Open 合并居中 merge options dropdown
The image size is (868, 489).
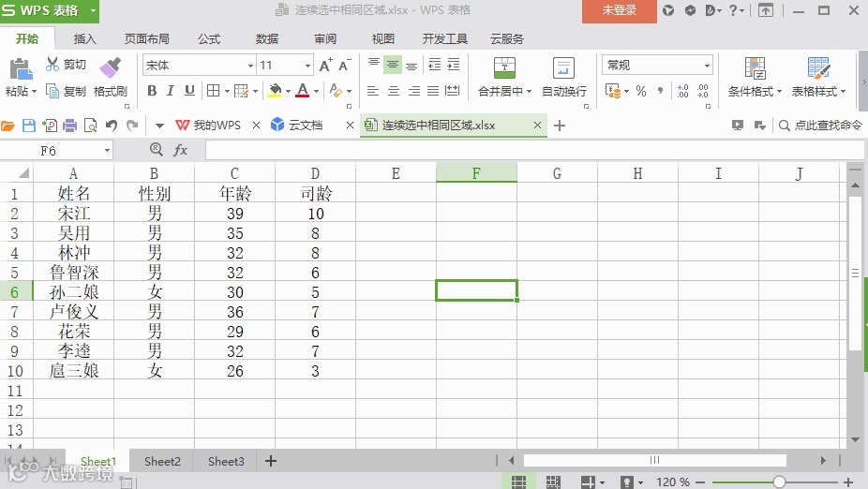coord(530,91)
